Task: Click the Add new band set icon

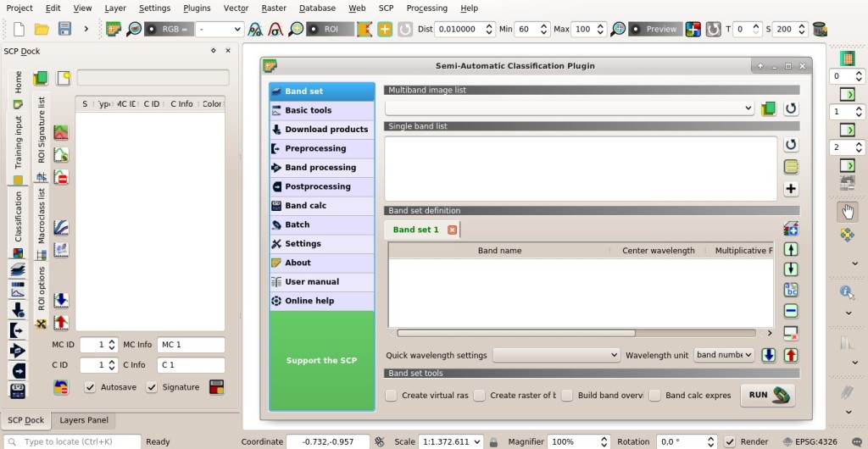Action: [791, 229]
